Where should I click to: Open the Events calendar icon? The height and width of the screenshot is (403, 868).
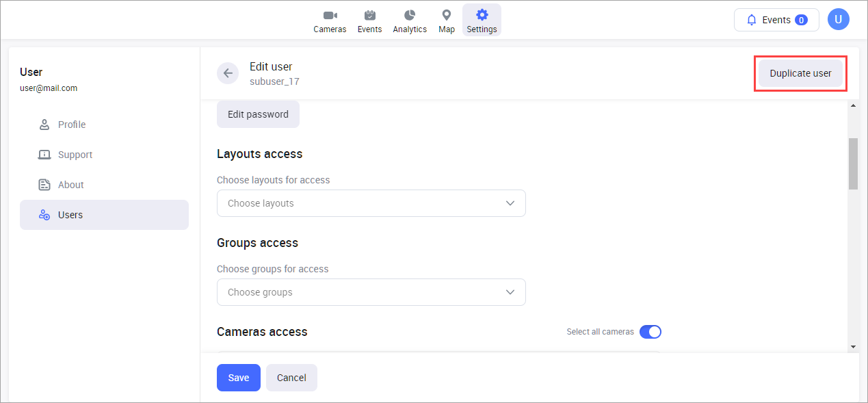pyautogui.click(x=369, y=16)
